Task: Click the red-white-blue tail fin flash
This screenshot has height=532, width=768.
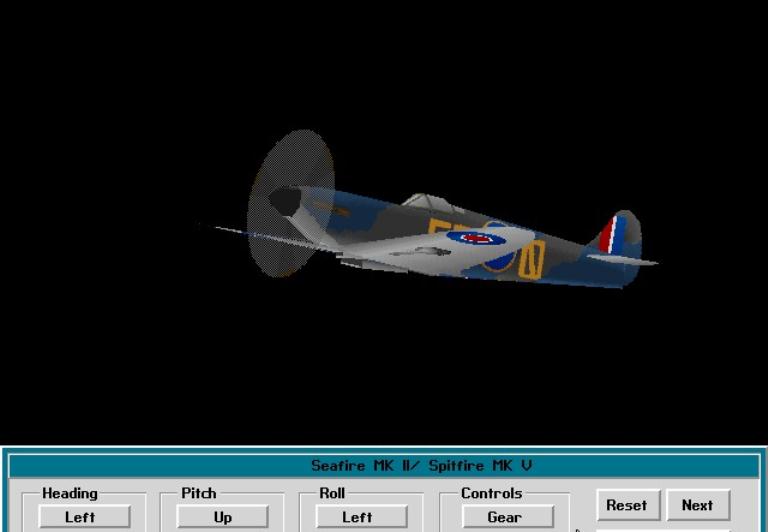Action: point(608,236)
